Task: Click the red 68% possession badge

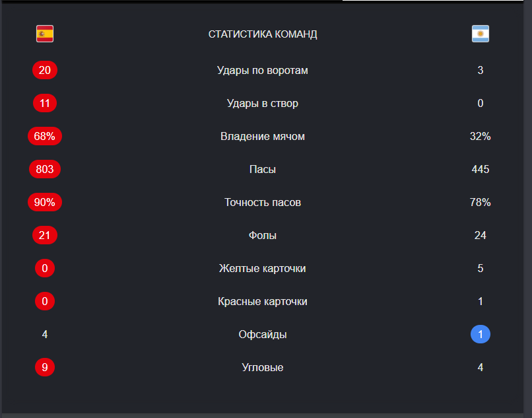Action: [45, 136]
